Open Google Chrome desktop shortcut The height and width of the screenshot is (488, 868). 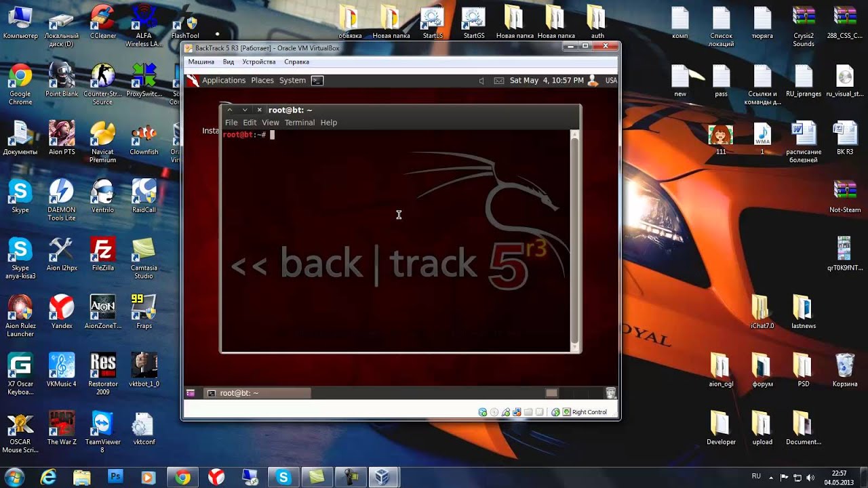click(x=20, y=85)
